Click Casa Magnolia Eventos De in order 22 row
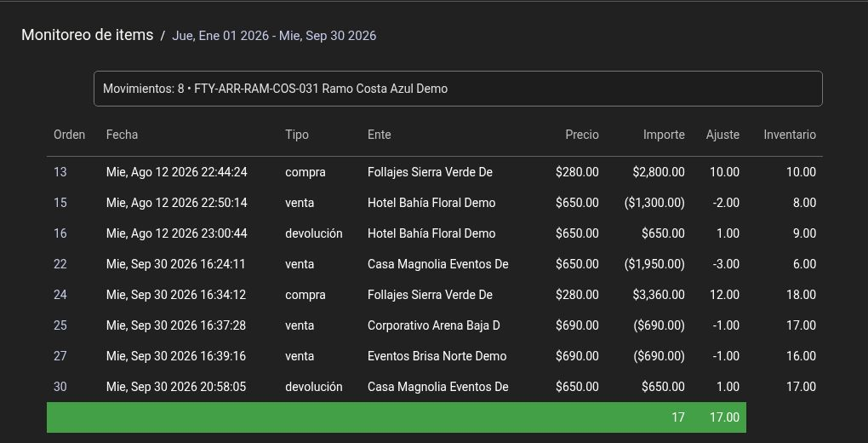Image resolution: width=868 pixels, height=443 pixels. (x=438, y=264)
